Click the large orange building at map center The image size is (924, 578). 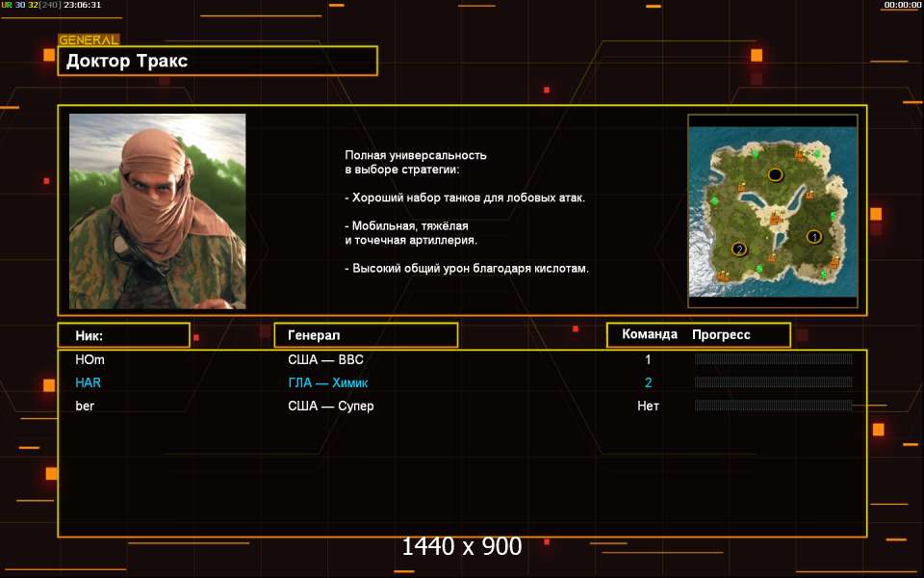[776, 220]
